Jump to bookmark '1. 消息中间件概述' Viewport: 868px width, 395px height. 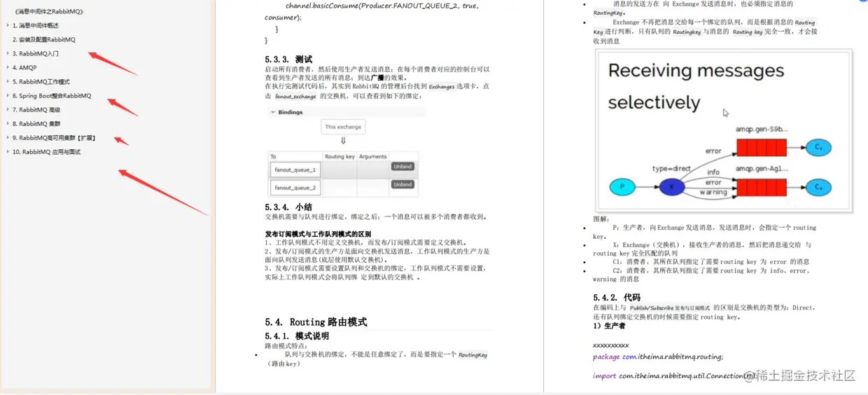point(36,26)
